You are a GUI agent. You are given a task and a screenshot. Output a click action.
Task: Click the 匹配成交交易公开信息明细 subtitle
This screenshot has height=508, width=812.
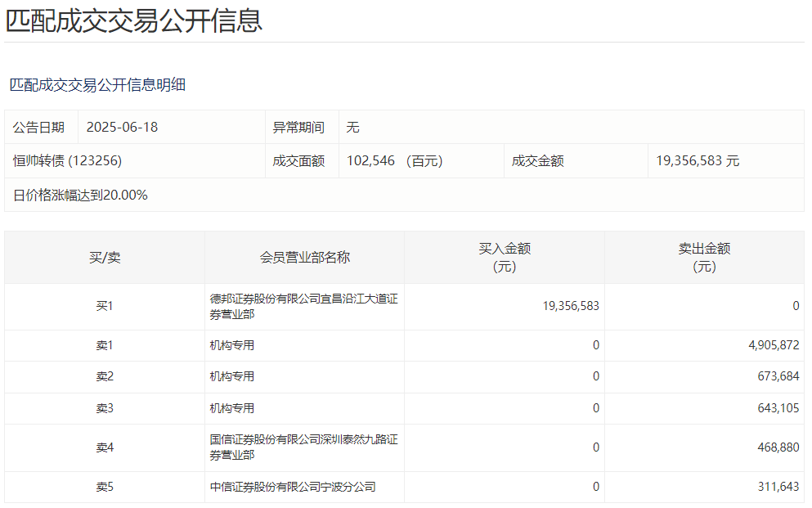pos(97,84)
